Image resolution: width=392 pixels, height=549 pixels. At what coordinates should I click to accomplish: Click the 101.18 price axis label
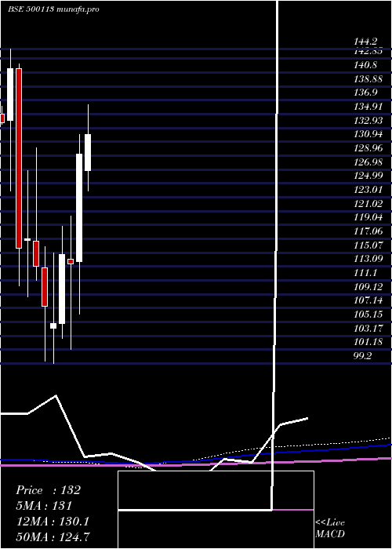(368, 342)
